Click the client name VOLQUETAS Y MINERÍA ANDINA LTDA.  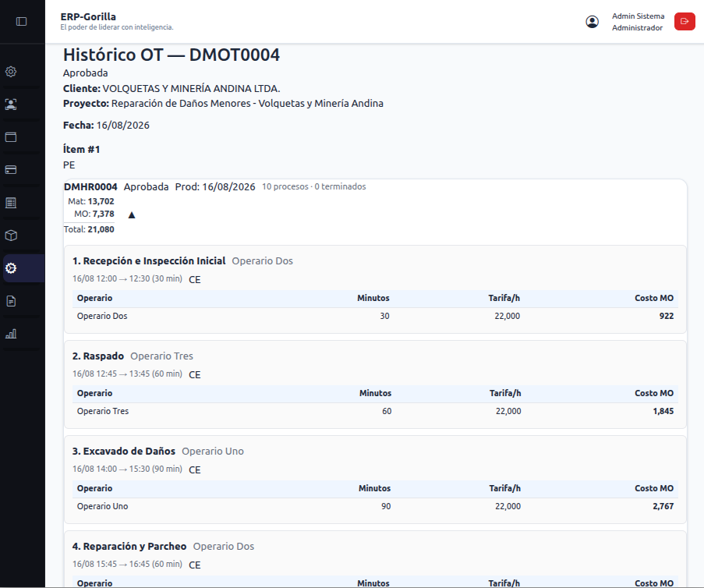coord(191,88)
